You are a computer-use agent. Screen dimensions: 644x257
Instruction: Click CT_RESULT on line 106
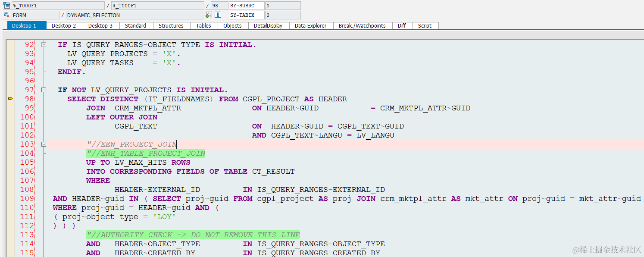tap(273, 172)
